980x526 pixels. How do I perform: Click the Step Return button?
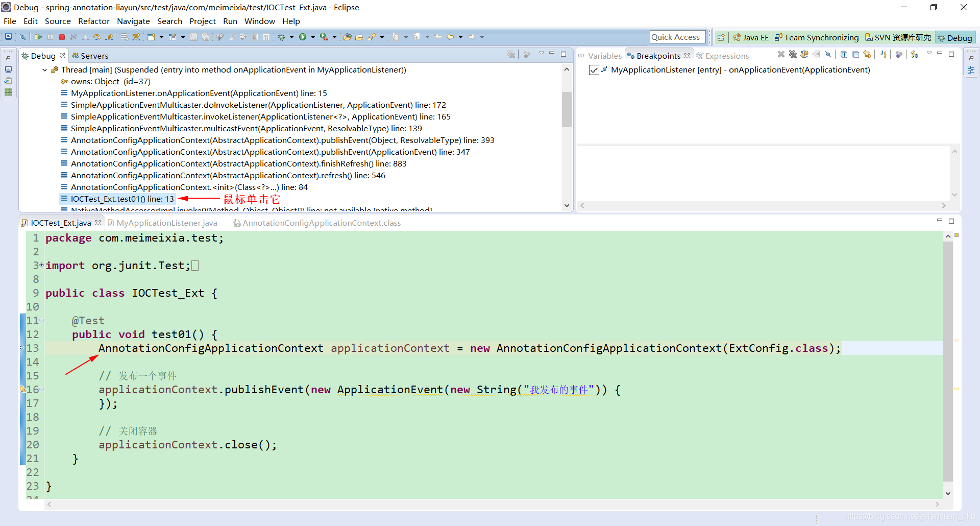click(110, 37)
